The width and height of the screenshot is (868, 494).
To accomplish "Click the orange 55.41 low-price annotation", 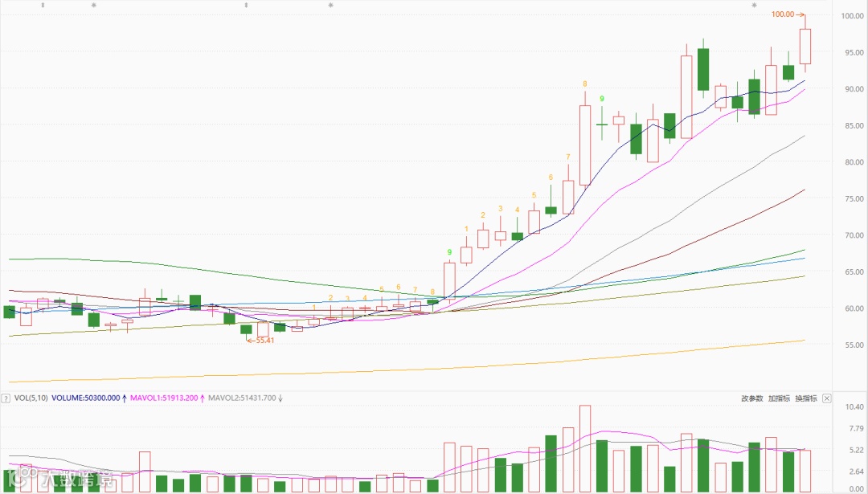I will click(260, 341).
